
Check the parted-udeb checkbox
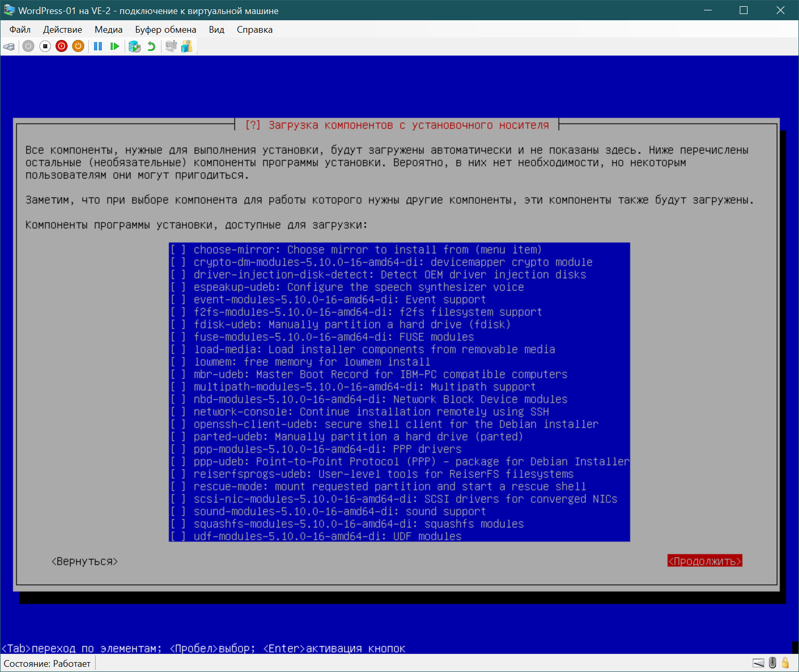click(178, 437)
